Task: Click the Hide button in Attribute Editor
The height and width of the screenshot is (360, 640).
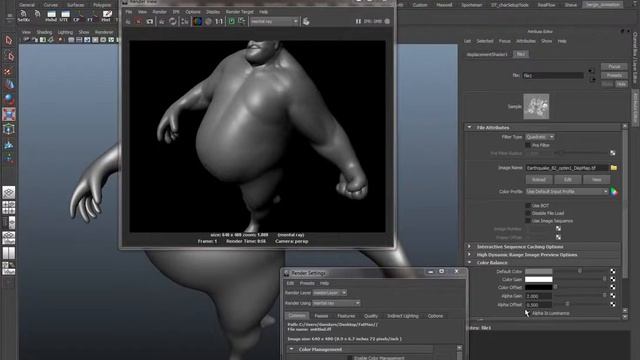Action: pos(621,84)
